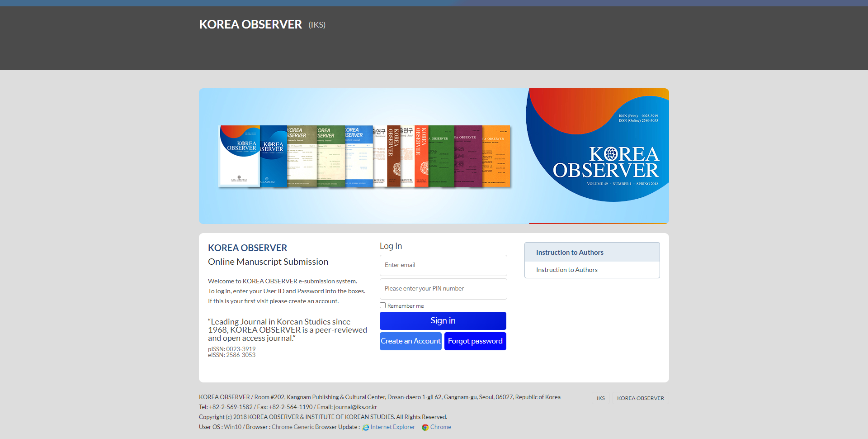This screenshot has width=868, height=439.
Task: Click the Internet Explorer browser icon in footer
Action: [365, 427]
